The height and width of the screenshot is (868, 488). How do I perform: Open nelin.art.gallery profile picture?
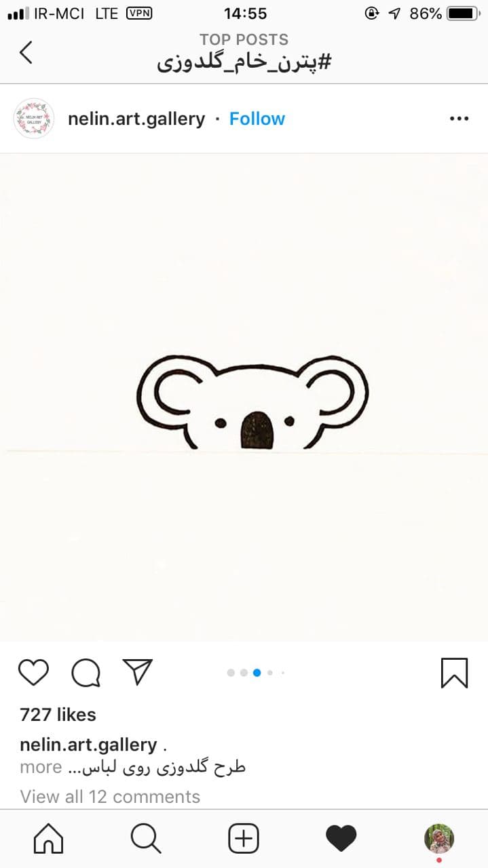(x=34, y=119)
